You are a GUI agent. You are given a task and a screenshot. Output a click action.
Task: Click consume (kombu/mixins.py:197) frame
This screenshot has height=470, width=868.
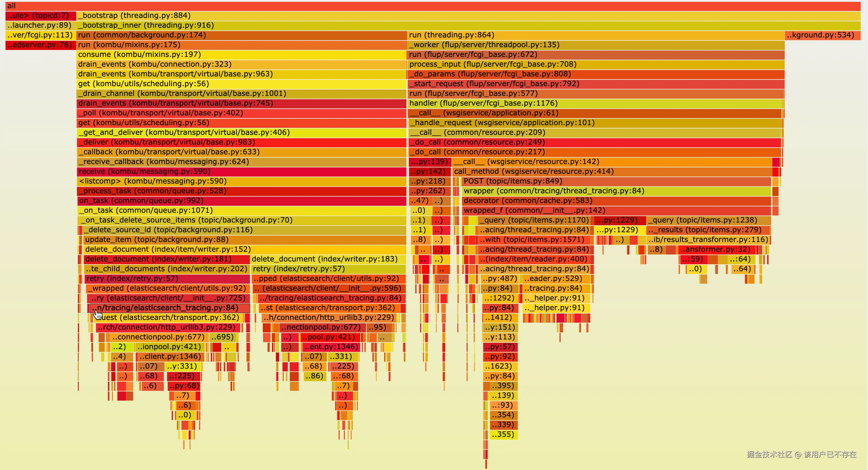[x=242, y=54]
